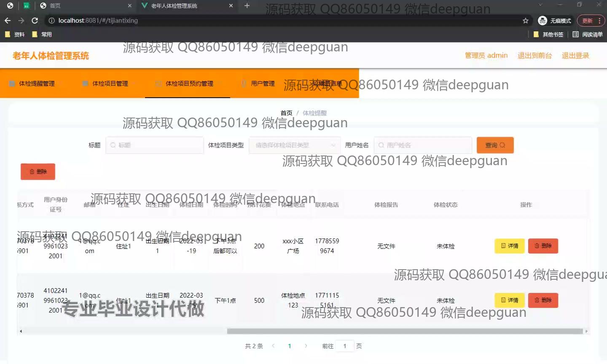Viewport: 607px width, 364px height.
Task: Expand the 体检项目类型 dropdown
Action: point(295,145)
